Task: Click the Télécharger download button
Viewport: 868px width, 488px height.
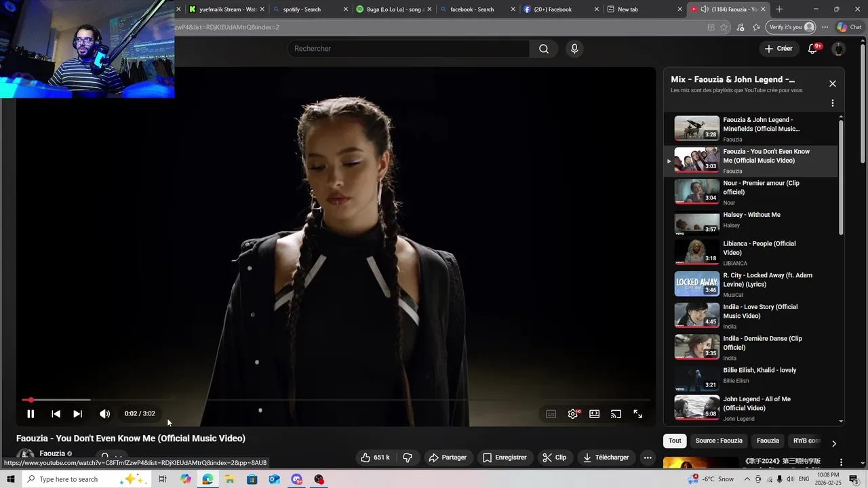Action: click(x=607, y=457)
